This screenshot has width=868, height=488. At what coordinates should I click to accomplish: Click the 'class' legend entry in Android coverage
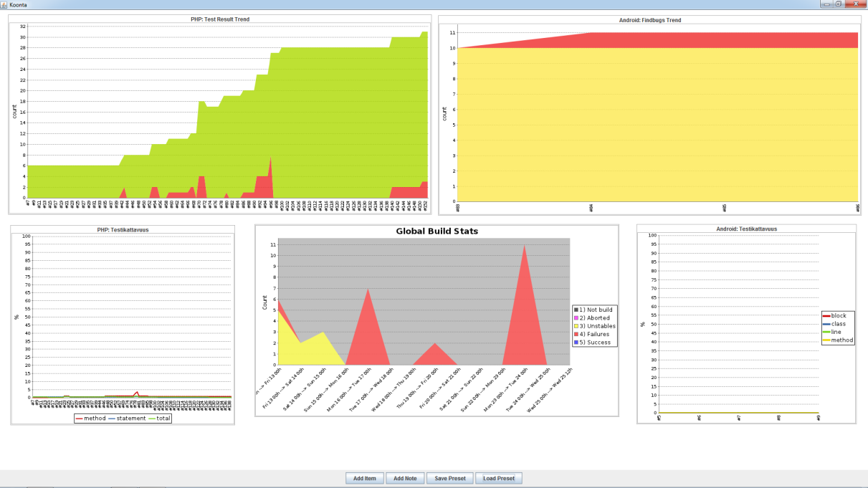coord(834,324)
